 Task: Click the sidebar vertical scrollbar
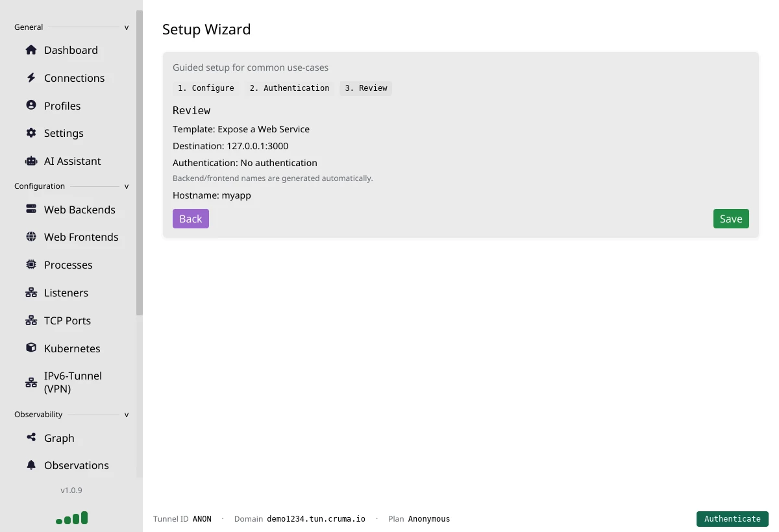coord(139,162)
